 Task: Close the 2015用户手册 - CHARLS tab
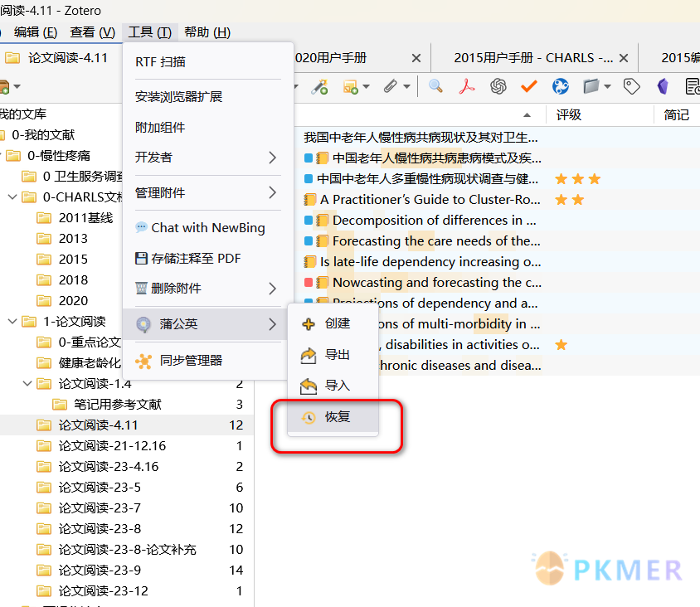(x=624, y=58)
